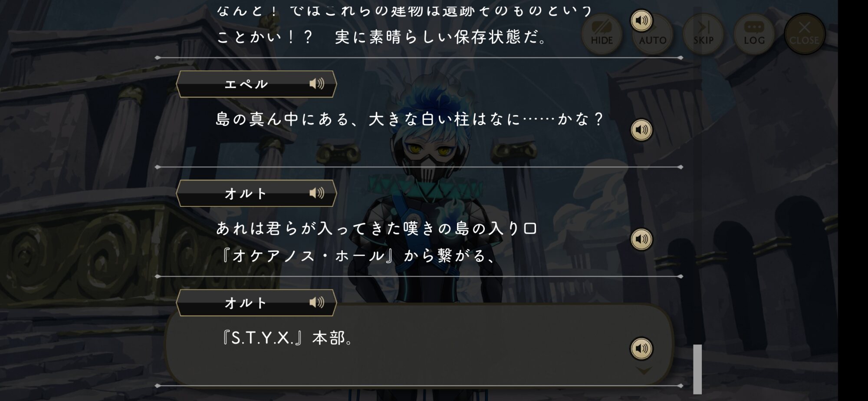Screen dimensions: 868x401
Task: Play voice for the 実に素晴らしい保存状態だ line
Action: coord(641,20)
